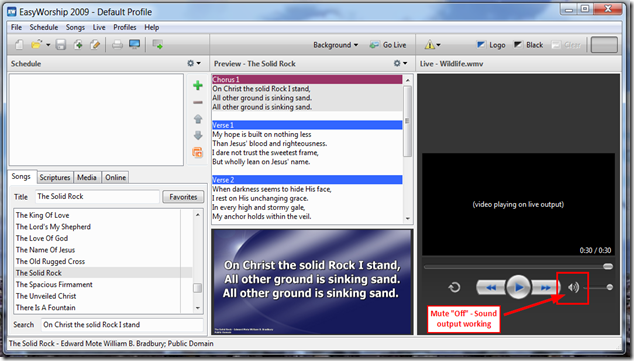Click the add to schedule toolbar icon

(157, 44)
